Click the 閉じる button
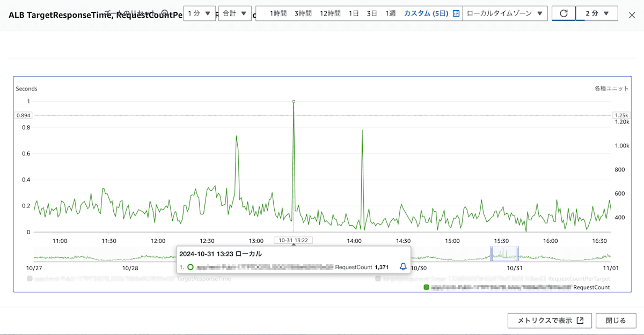This screenshot has height=335, width=644. point(616,321)
